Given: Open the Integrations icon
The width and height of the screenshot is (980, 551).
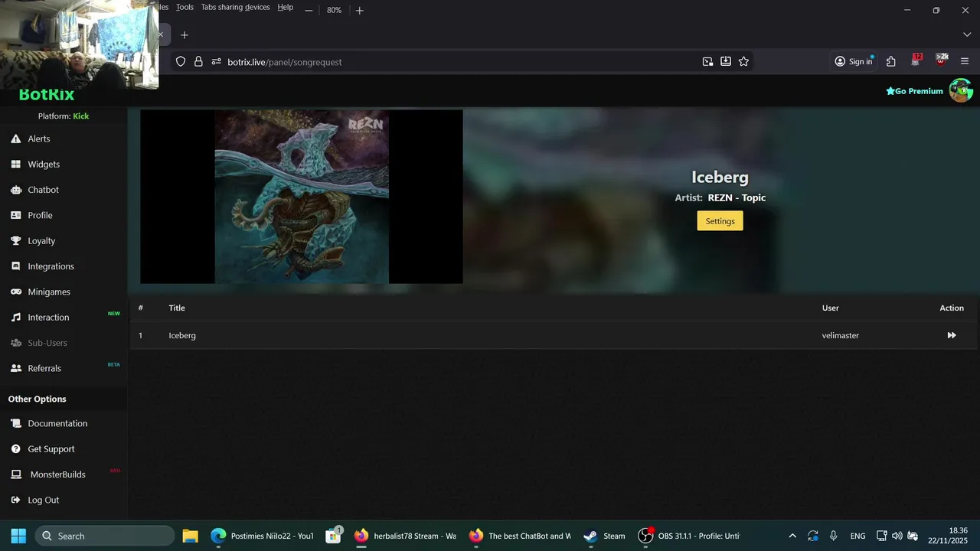Looking at the screenshot, I should [x=15, y=266].
